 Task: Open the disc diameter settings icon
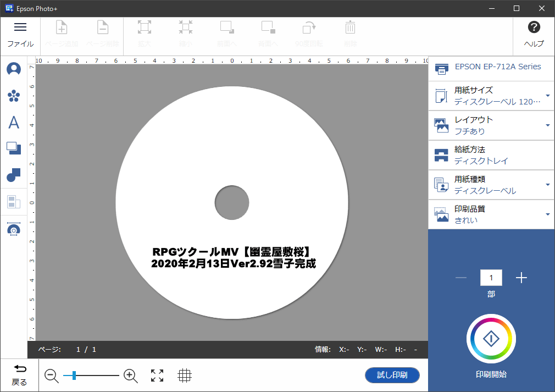pyautogui.click(x=14, y=229)
